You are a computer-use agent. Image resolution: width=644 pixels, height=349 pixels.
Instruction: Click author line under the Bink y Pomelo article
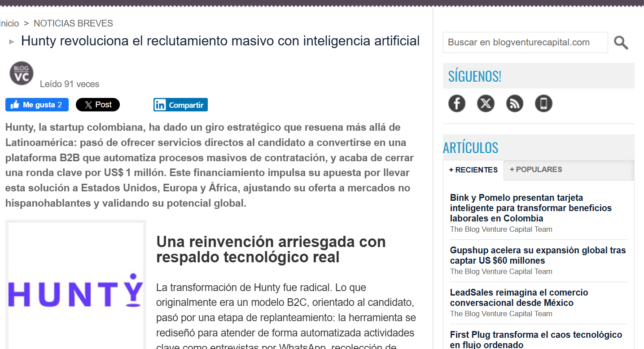(501, 229)
